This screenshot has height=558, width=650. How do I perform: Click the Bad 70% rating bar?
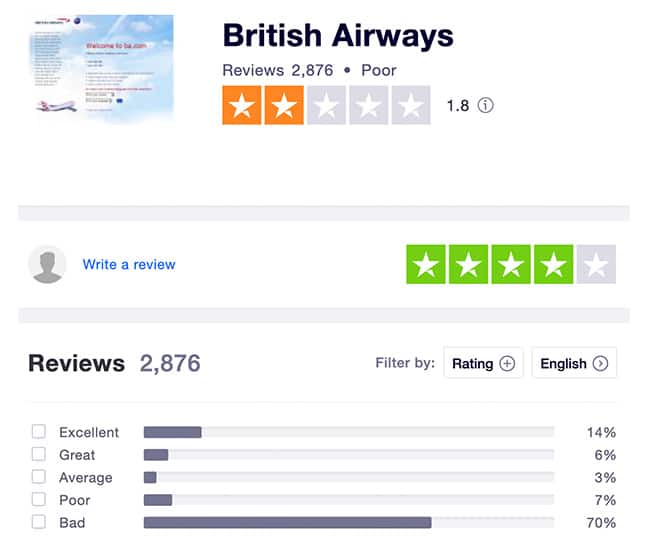point(349,523)
